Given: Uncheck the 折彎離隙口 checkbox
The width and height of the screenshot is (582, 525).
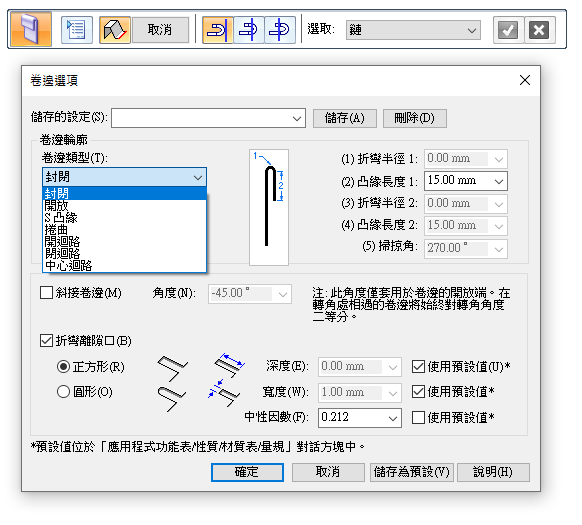Looking at the screenshot, I should [46, 340].
